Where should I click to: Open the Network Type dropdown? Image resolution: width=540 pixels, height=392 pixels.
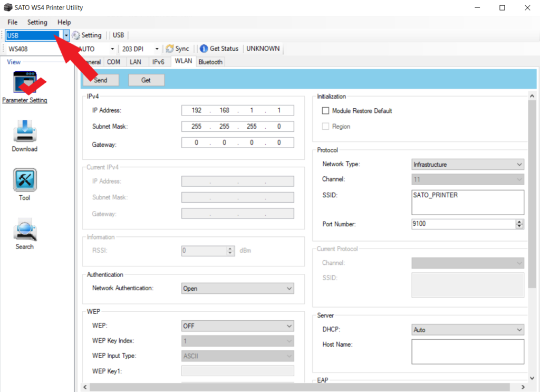pos(468,165)
